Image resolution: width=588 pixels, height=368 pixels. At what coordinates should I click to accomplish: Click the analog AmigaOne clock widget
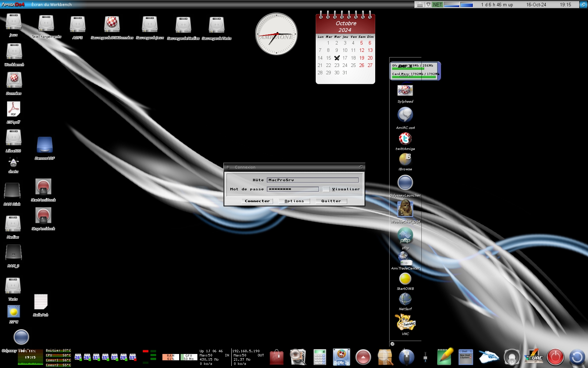click(276, 34)
